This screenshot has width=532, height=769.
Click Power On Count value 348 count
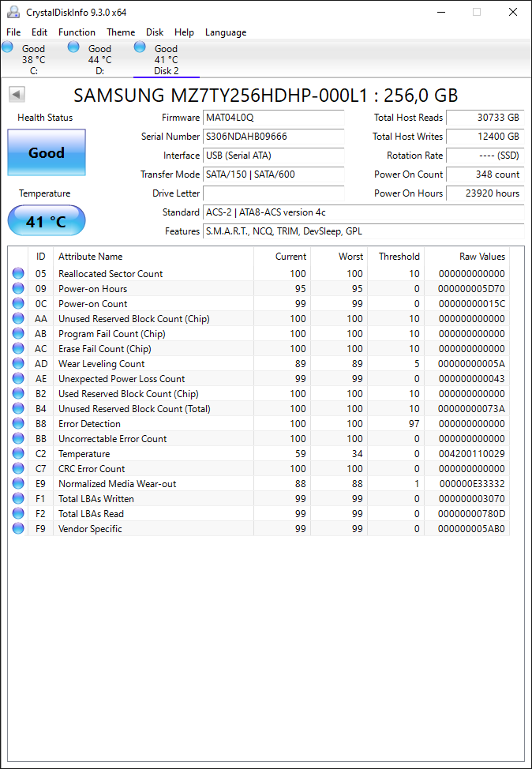pos(485,174)
